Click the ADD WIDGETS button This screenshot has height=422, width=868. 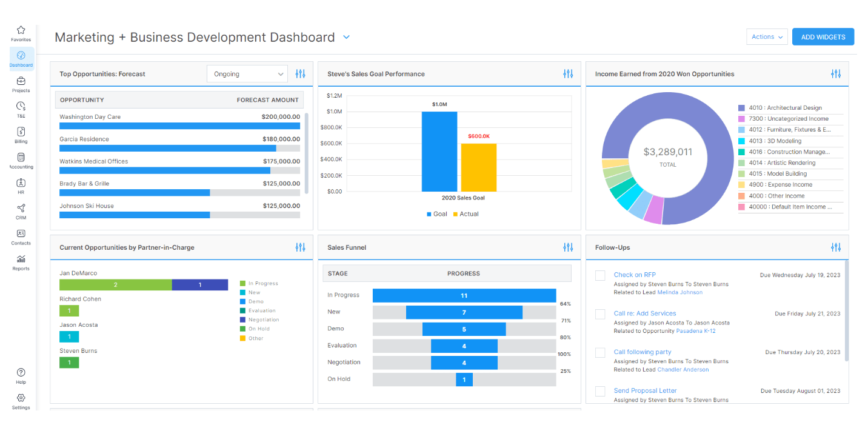pos(823,37)
